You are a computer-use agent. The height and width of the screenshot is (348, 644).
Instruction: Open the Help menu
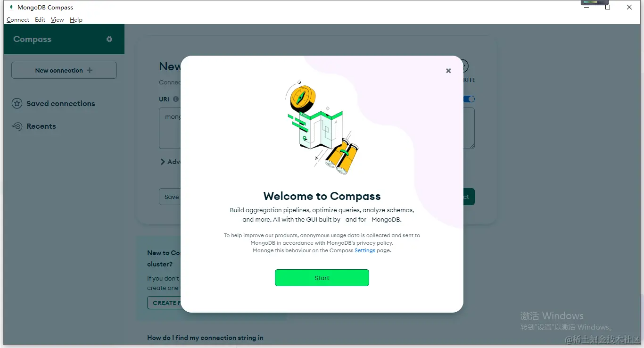[x=76, y=20]
